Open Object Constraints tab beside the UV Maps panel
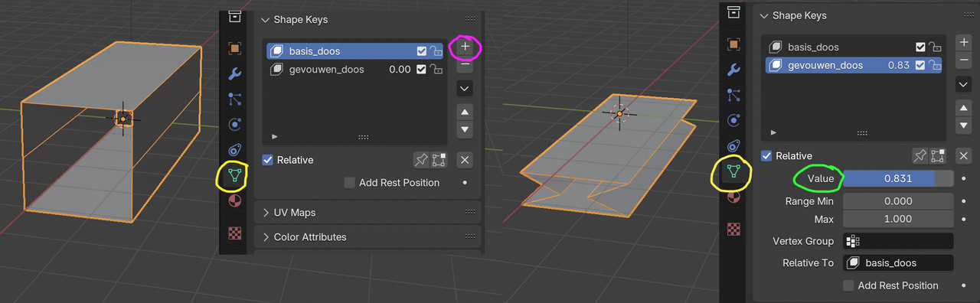The image size is (980, 303). point(234,151)
